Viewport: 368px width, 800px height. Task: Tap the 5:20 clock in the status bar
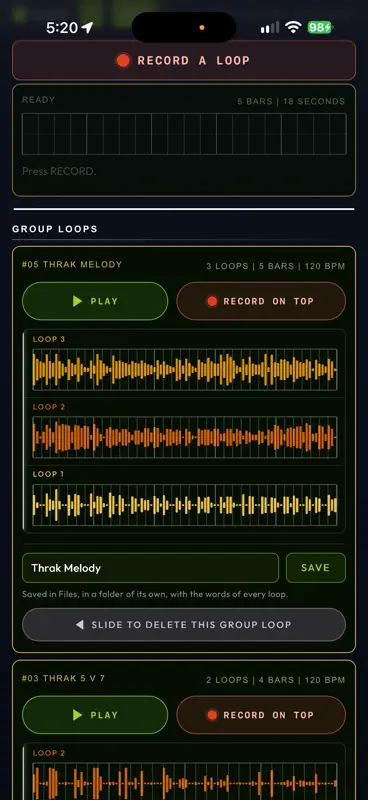(x=62, y=28)
